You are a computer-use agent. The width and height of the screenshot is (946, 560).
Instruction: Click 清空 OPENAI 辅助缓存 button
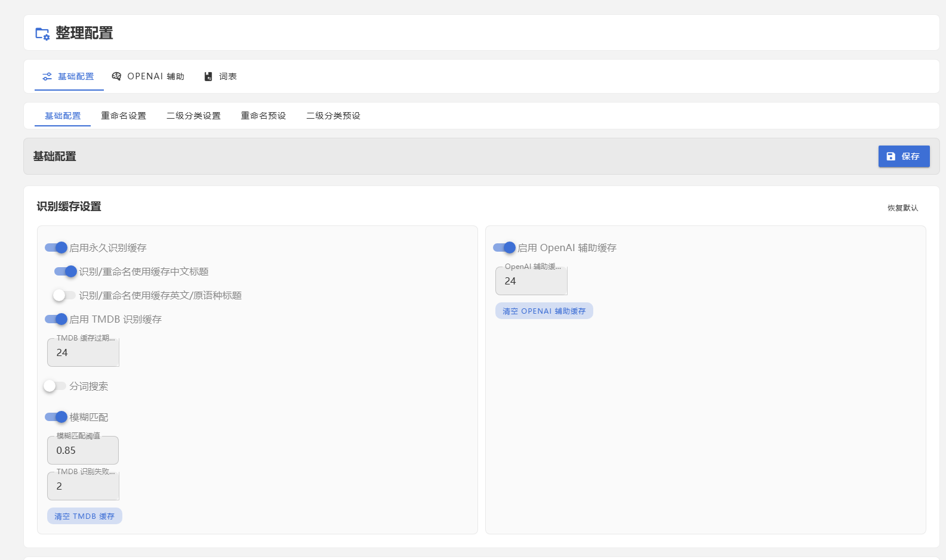coord(544,311)
